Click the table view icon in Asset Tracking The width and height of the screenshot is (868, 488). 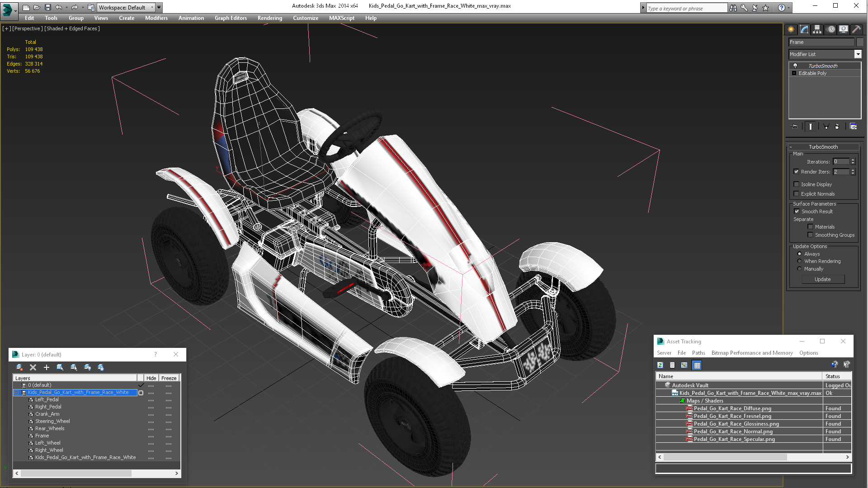coord(697,365)
